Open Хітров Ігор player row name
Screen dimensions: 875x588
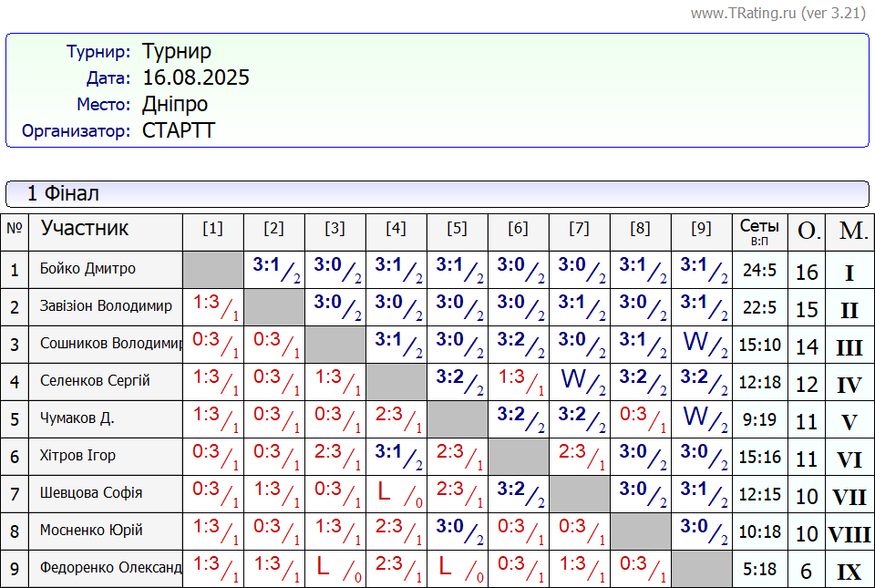(77, 456)
